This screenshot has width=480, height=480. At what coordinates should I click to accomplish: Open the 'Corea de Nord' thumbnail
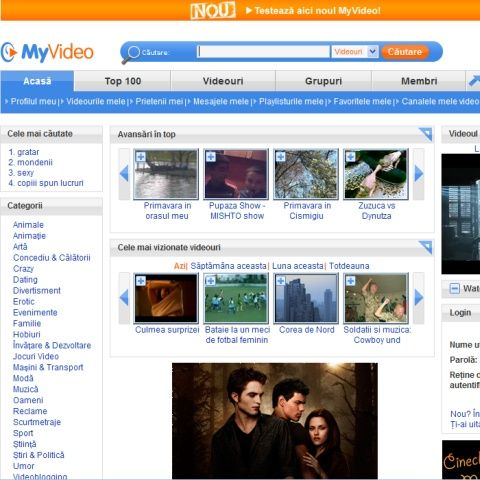(x=306, y=298)
